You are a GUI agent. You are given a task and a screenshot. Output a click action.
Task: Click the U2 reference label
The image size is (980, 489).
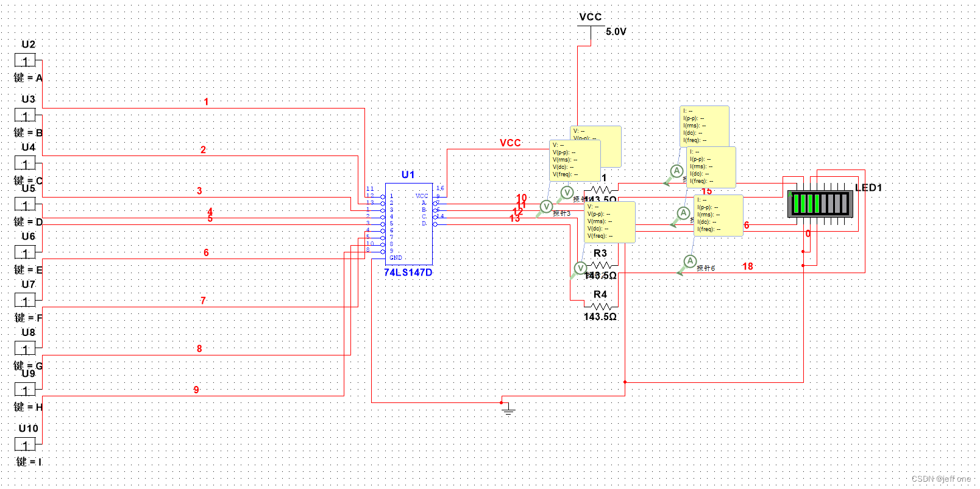point(29,45)
